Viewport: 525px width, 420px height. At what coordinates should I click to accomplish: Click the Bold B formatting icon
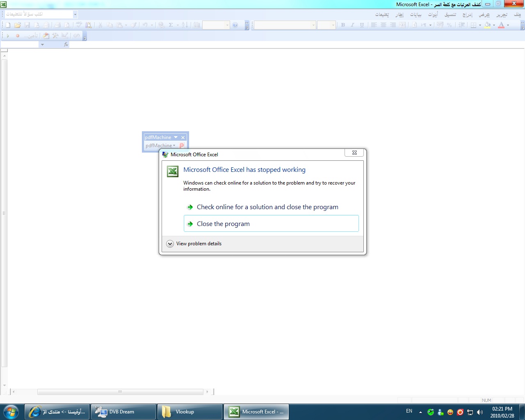(x=343, y=25)
